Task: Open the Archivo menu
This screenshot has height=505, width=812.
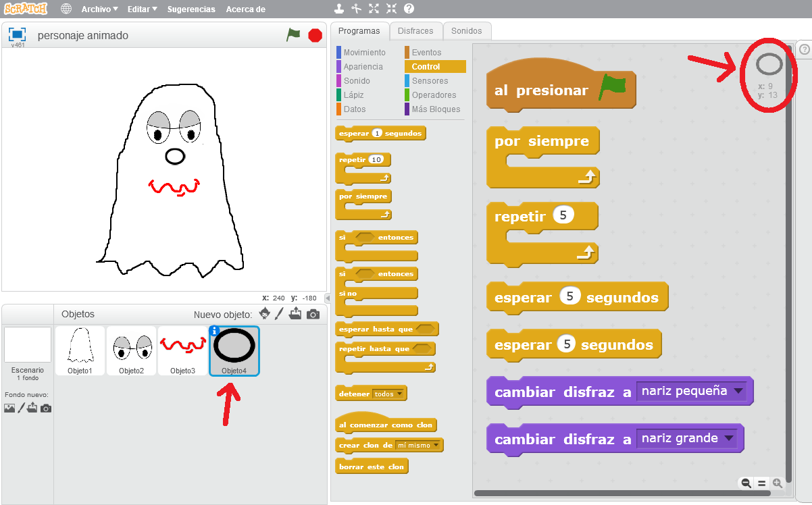Action: pos(99,9)
